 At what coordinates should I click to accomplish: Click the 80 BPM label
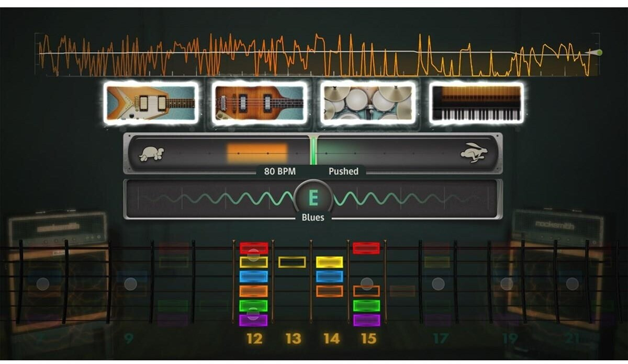(x=279, y=171)
